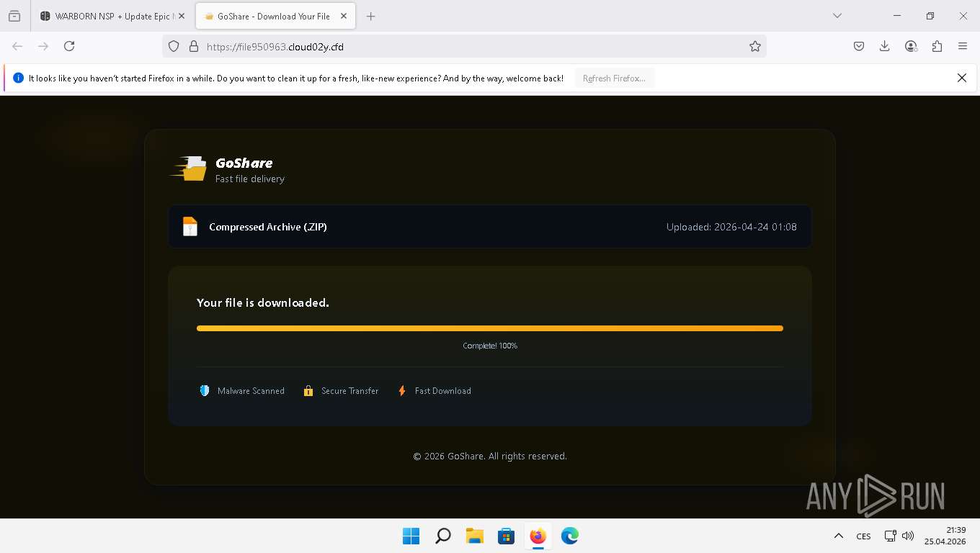The image size is (980, 553).
Task: Focus the URL address field
Action: 464,46
